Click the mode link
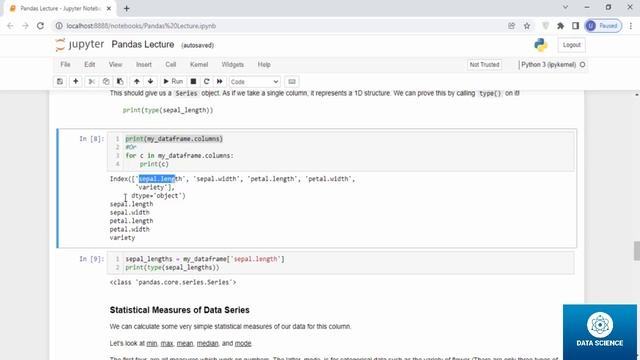This screenshot has width=640, height=360. click(243, 343)
